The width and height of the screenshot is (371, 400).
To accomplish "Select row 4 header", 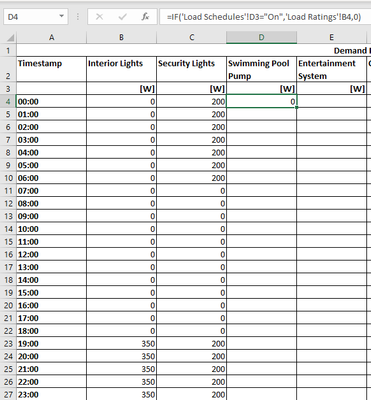I will (x=8, y=101).
